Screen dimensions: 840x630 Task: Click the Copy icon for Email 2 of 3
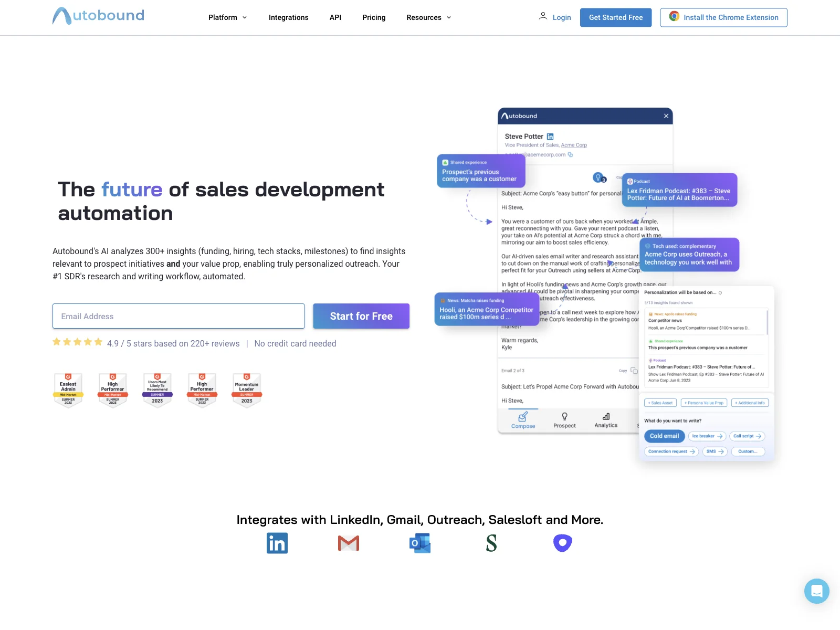point(634,371)
